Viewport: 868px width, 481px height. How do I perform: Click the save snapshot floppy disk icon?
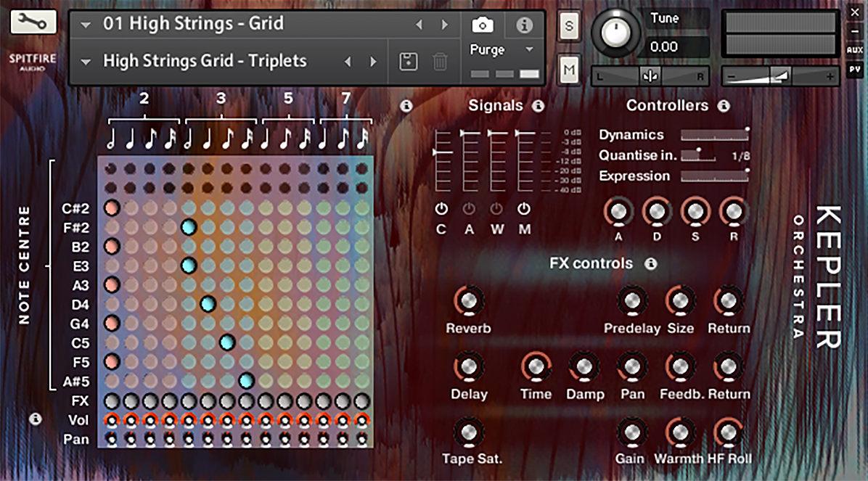click(409, 61)
